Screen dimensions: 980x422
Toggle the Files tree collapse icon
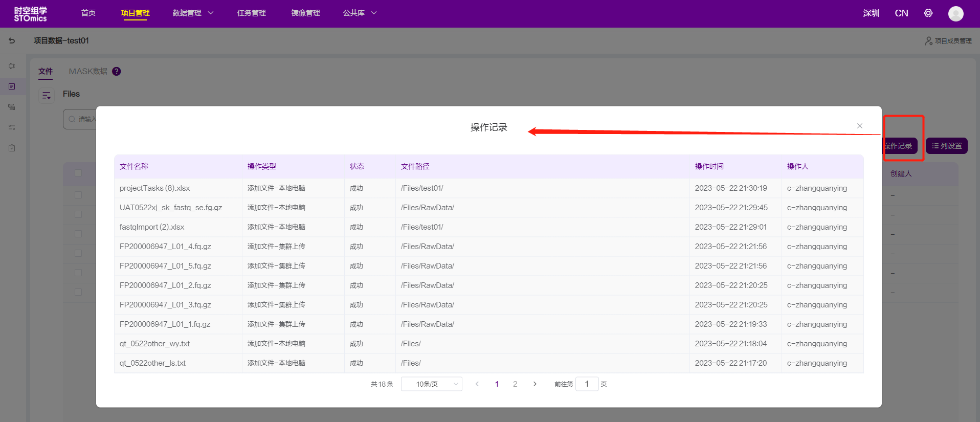[47, 95]
